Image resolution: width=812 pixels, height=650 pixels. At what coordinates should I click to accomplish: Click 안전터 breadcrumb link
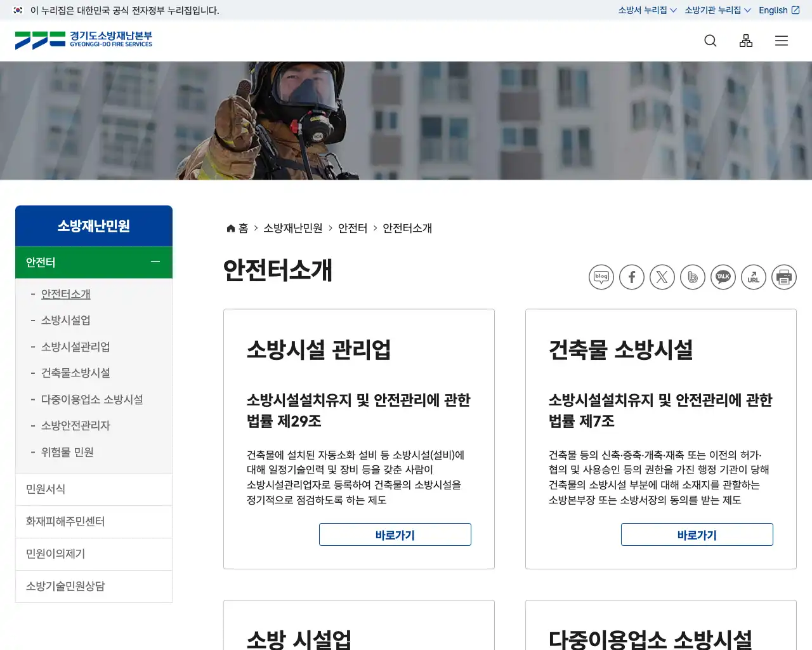(353, 228)
